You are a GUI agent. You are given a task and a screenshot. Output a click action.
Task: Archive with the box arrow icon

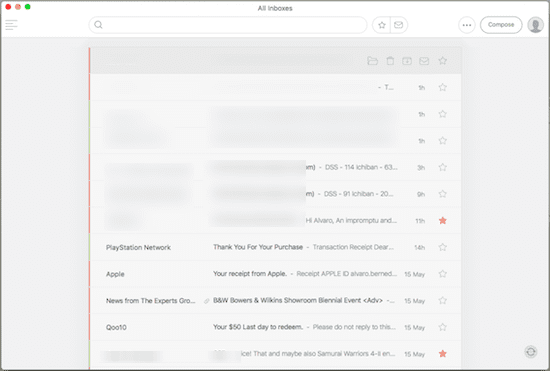407,61
